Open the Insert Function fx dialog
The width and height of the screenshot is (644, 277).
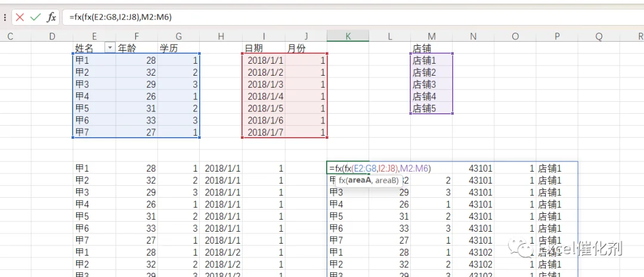click(51, 17)
